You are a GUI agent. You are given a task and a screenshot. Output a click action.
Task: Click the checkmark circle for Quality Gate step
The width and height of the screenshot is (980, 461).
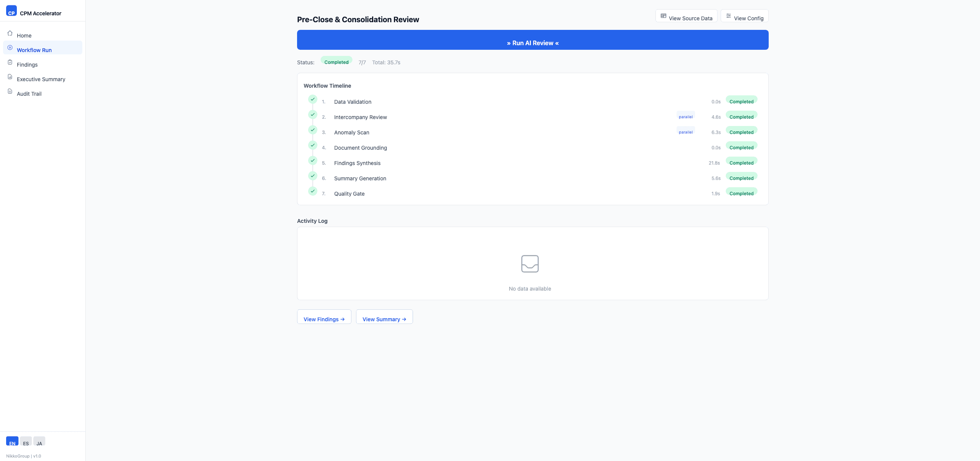[313, 191]
